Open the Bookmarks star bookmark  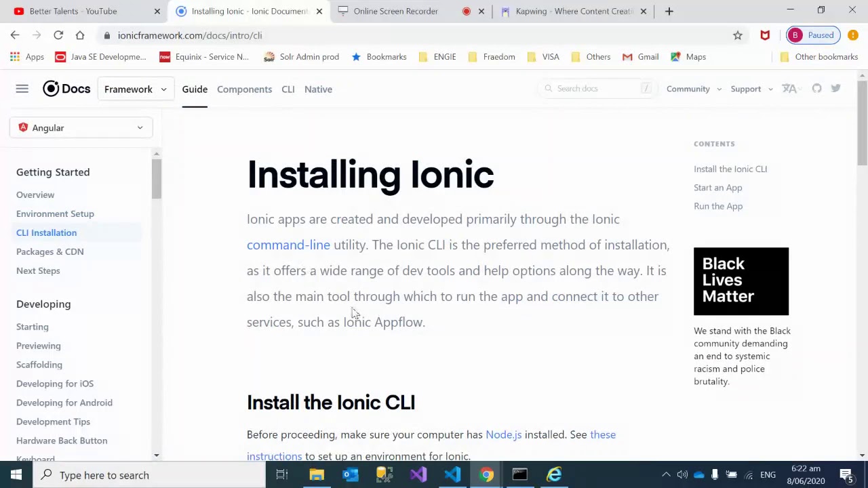(x=379, y=57)
